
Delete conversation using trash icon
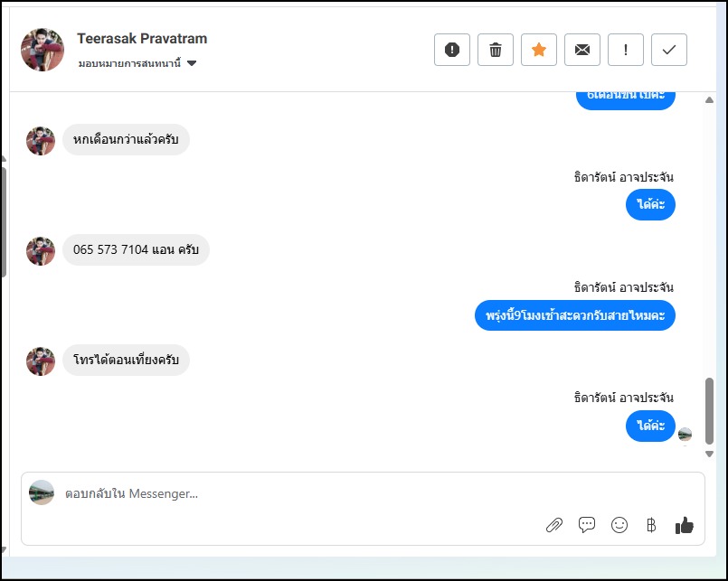496,50
